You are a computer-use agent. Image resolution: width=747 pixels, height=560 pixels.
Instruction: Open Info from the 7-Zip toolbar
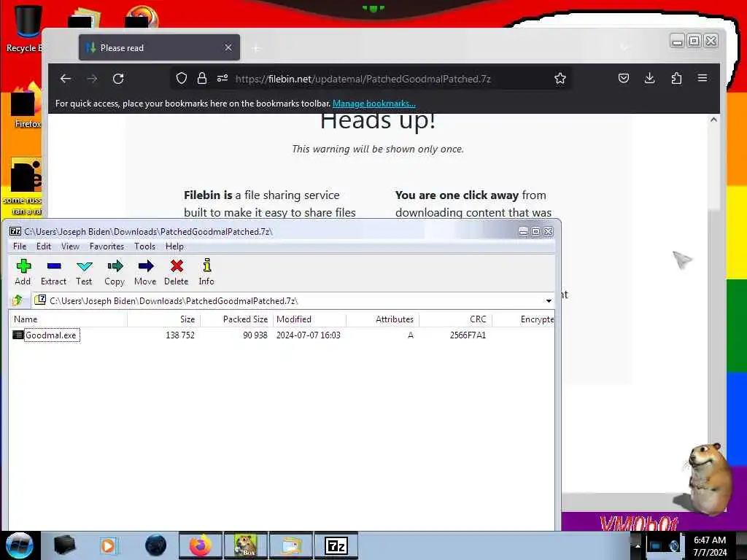coord(206,272)
